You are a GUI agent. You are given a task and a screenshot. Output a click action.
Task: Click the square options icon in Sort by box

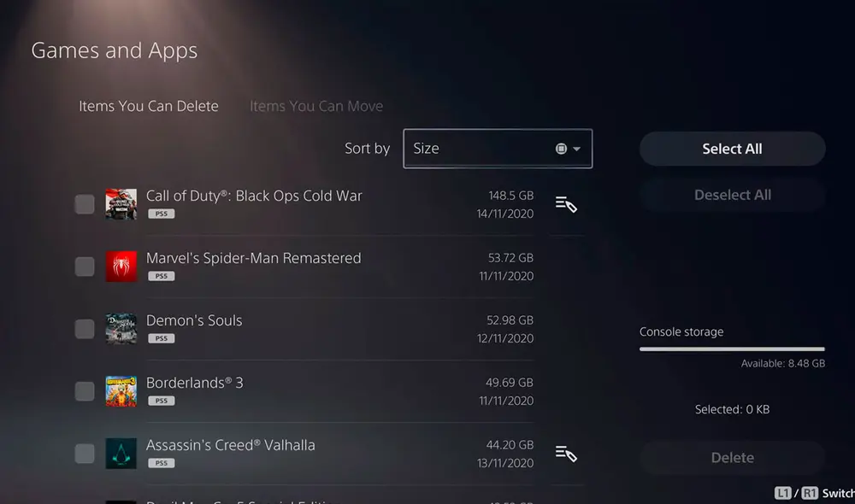pyautogui.click(x=561, y=149)
